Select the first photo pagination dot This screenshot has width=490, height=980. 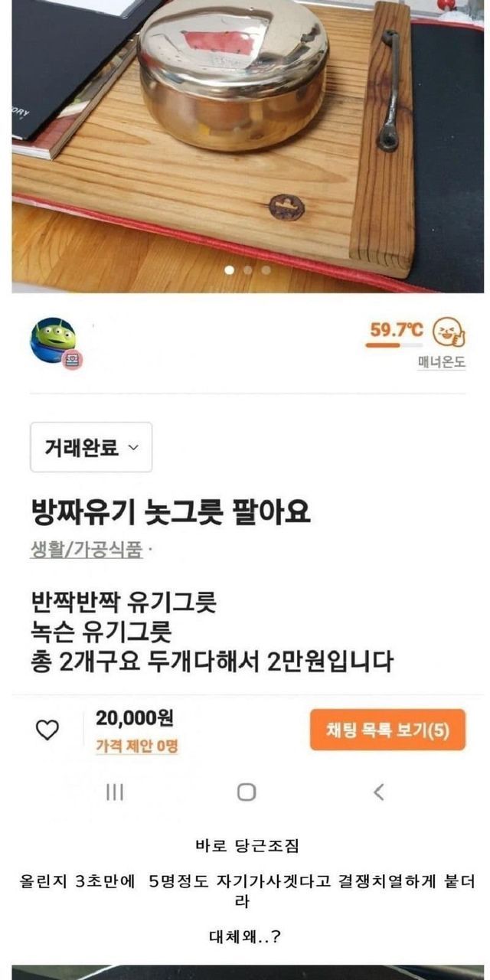[x=227, y=269]
